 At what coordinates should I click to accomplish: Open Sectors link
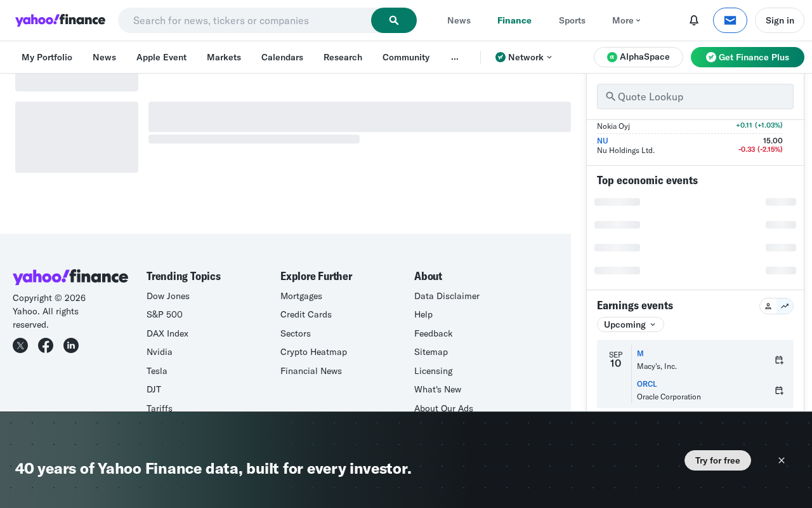(x=296, y=333)
